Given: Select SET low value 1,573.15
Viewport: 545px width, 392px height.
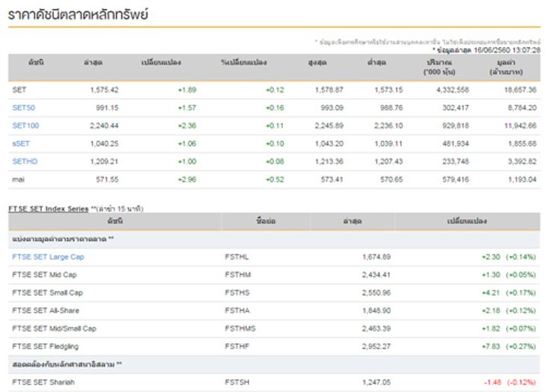Looking at the screenshot, I should [389, 90].
